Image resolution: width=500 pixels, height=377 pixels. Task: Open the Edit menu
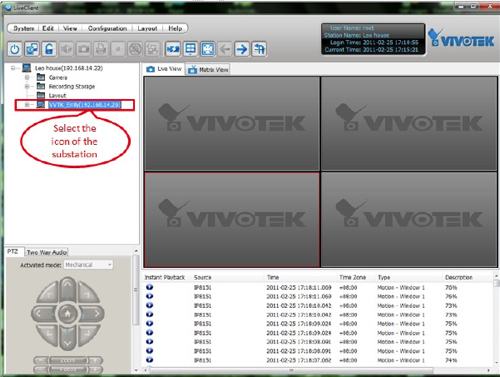pos(48,28)
